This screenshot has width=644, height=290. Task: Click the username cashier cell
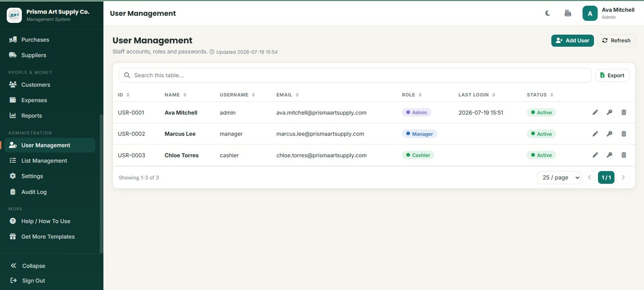tap(229, 155)
